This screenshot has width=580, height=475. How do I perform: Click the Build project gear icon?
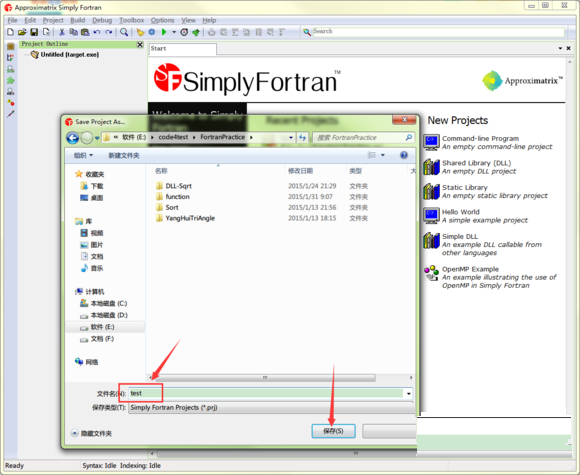pos(152,32)
